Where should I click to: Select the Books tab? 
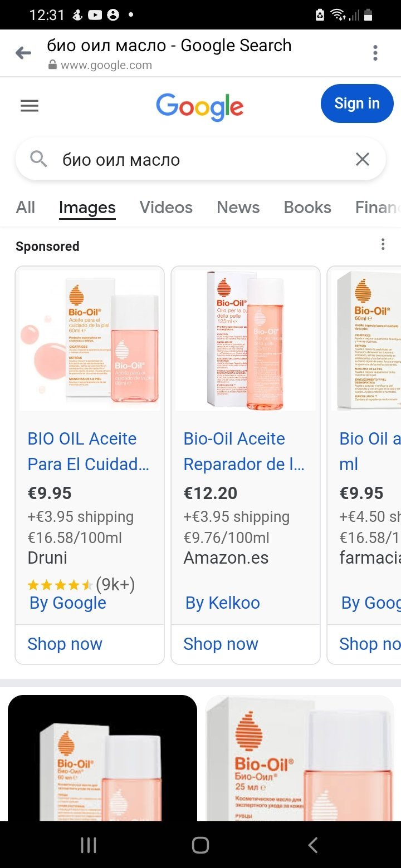coord(307,208)
